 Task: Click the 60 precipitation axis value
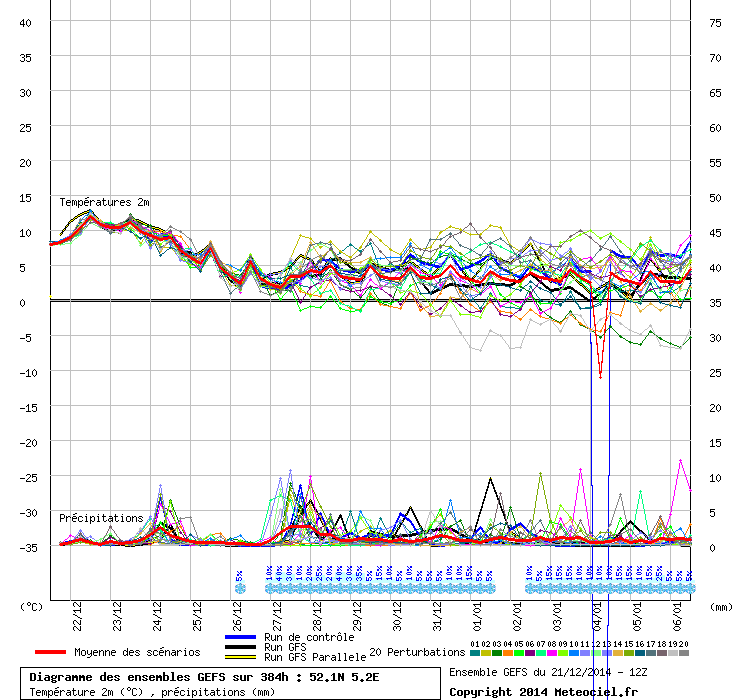point(715,128)
